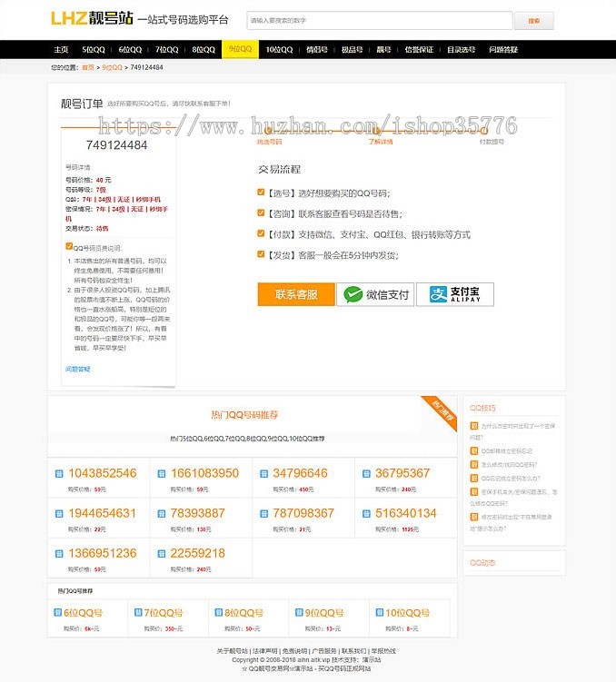Open 情侣号 navigation item
The height and width of the screenshot is (682, 616).
(317, 50)
